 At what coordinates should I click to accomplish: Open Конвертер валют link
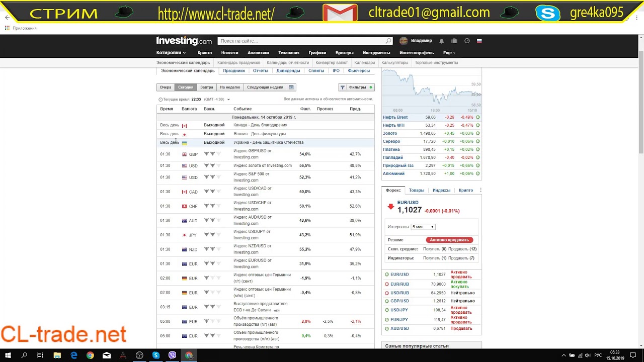332,63
